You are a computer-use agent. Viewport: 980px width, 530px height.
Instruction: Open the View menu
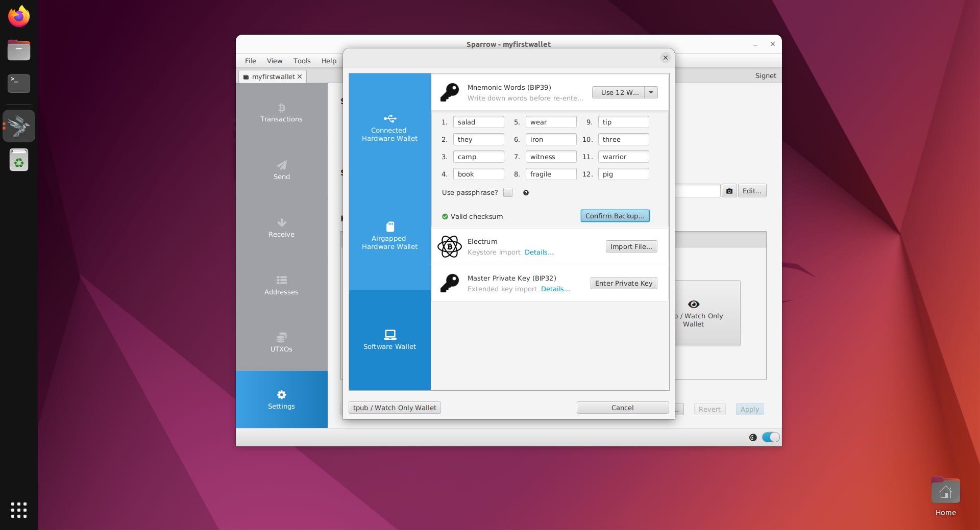(x=275, y=61)
